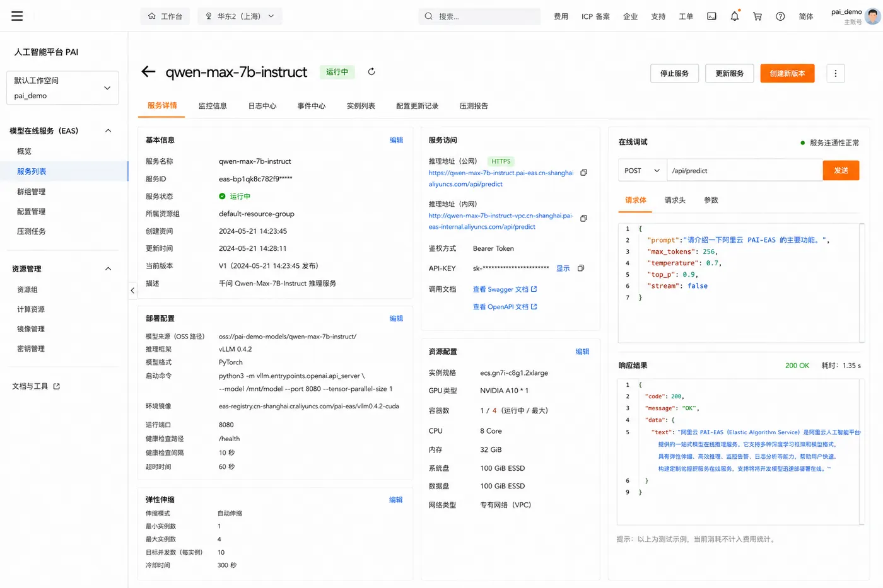
Task: Go to 配置管理 in sidebar
Action: pos(31,212)
